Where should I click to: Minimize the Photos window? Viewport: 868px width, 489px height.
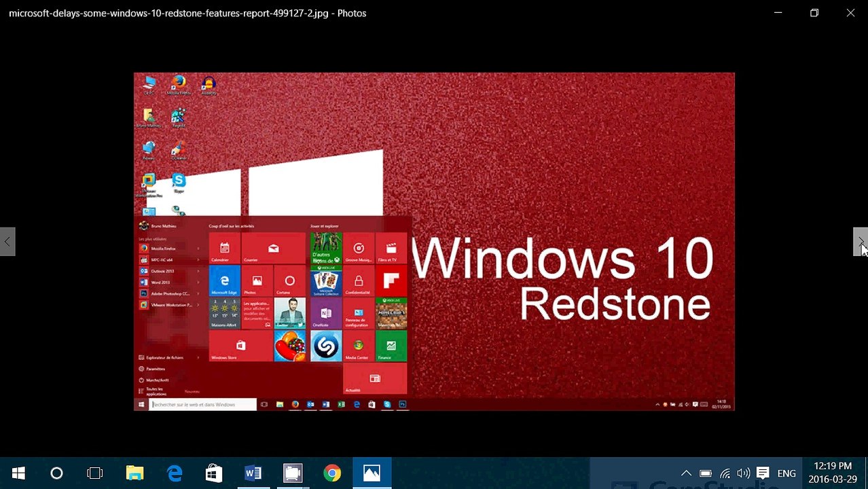778,13
